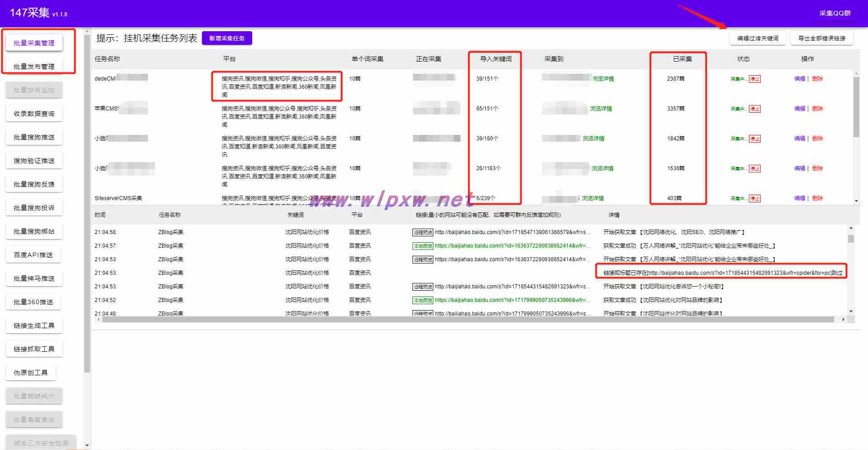Delete the 苹果CMS task row
Viewport: 868px width, 450px height.
click(817, 109)
